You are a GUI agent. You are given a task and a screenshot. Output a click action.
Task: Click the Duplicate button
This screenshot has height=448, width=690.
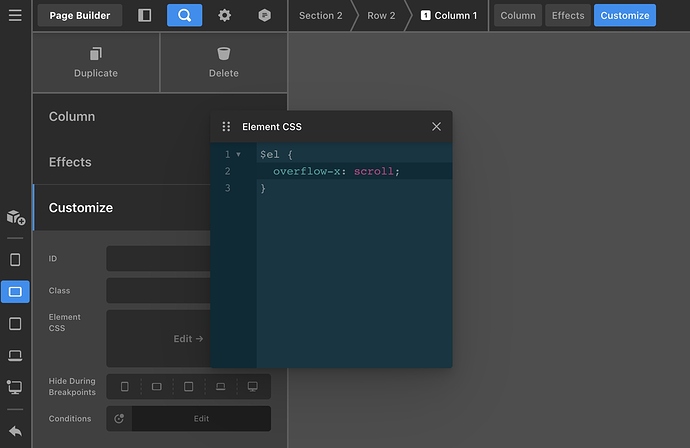point(96,62)
